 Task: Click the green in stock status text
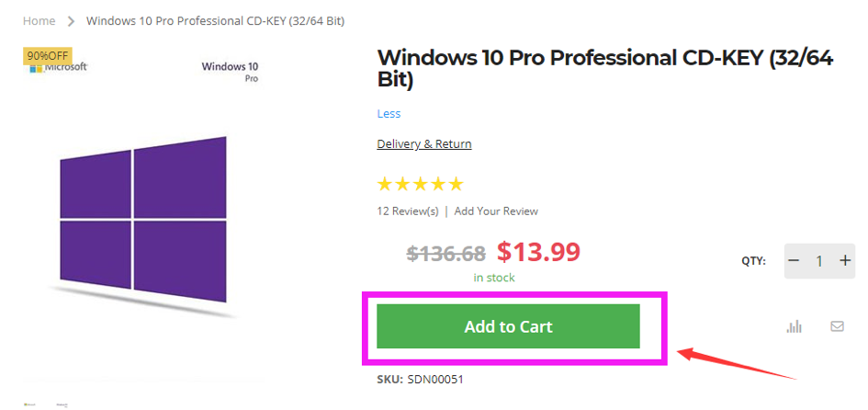[494, 278]
